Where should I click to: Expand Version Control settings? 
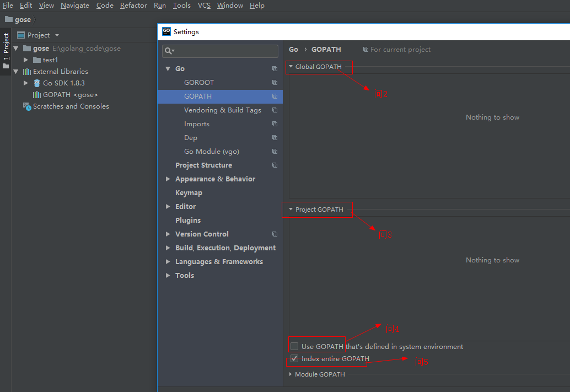pos(168,234)
